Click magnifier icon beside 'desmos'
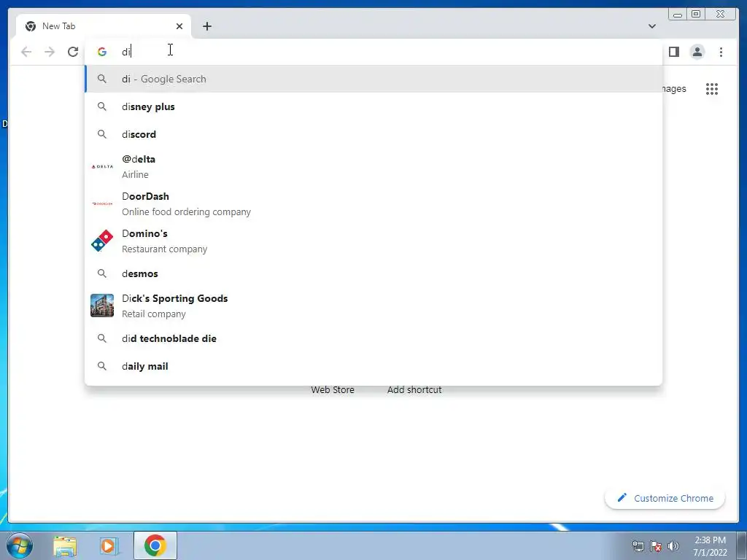This screenshot has height=560, width=747. (102, 273)
